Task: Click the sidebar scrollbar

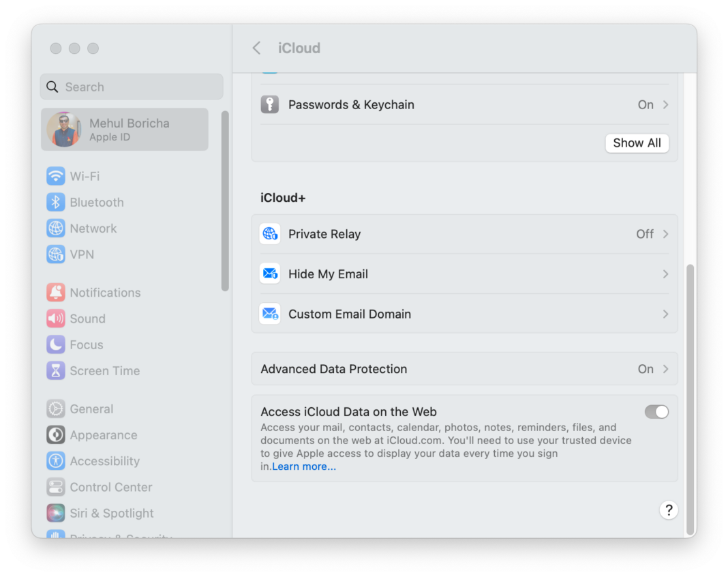Action: [x=225, y=201]
